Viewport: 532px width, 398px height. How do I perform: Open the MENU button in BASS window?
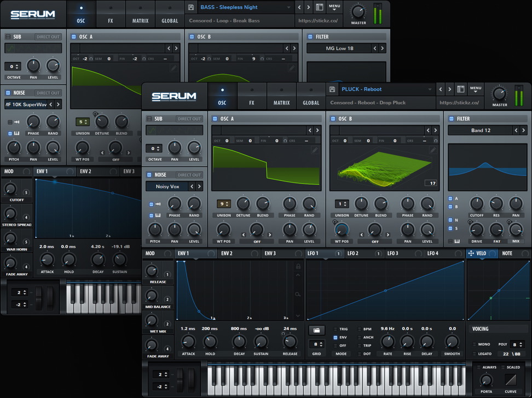334,8
